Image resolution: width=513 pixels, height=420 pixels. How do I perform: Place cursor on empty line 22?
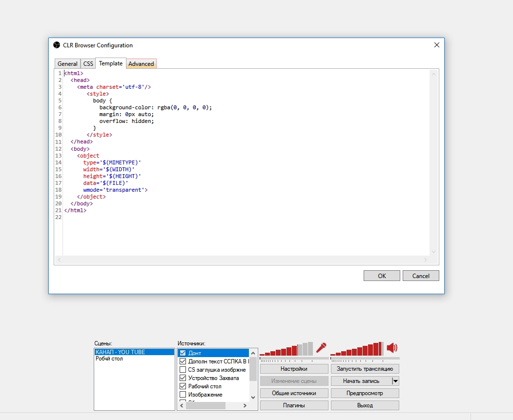[246, 218]
